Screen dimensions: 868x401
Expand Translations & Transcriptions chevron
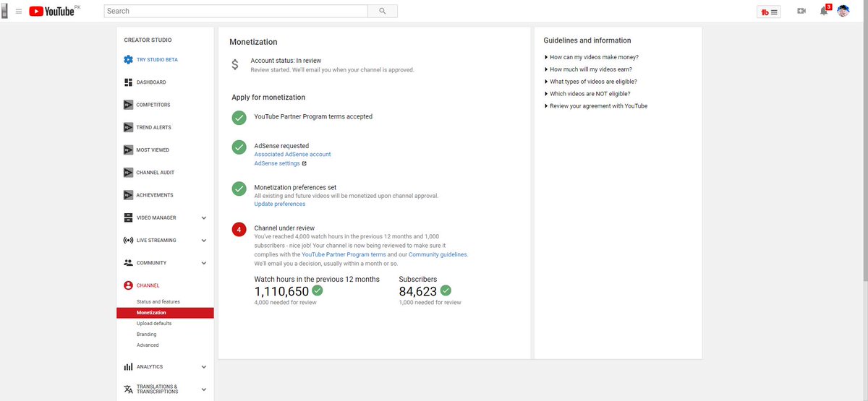pos(204,389)
